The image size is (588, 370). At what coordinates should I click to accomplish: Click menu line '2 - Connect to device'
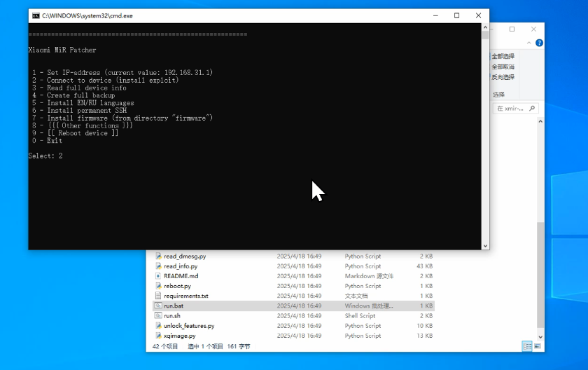pos(106,80)
